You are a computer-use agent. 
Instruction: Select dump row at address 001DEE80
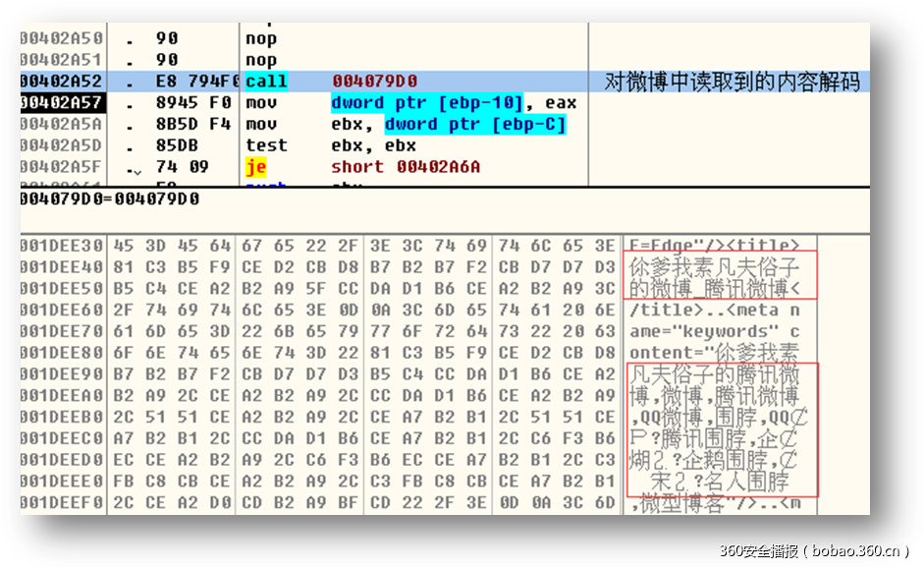[61, 353]
